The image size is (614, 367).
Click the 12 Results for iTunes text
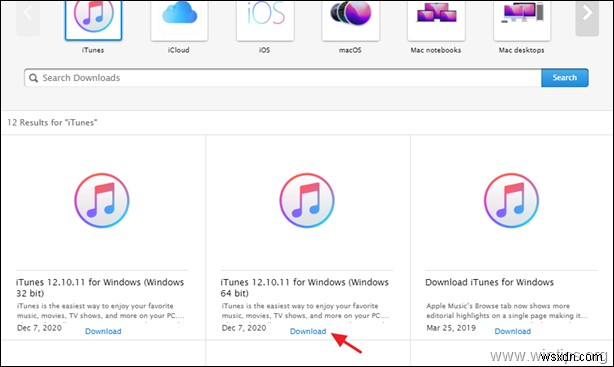[x=52, y=123]
